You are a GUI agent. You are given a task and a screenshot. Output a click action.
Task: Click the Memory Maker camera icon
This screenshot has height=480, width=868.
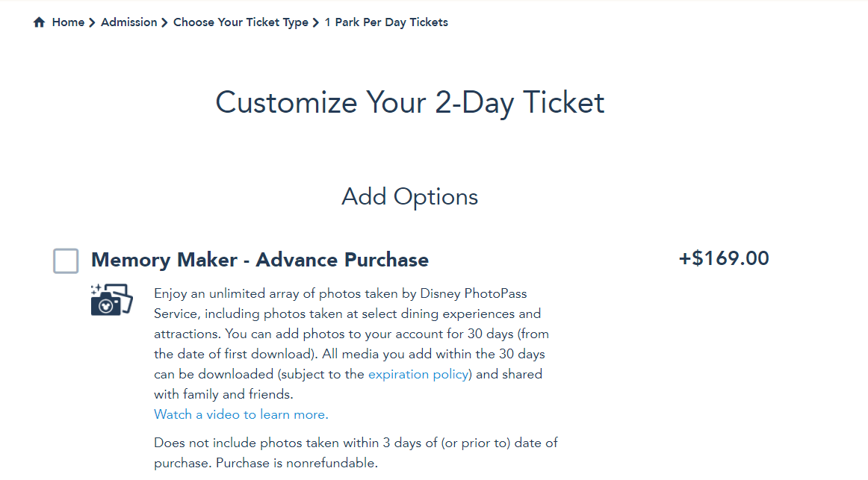point(112,300)
